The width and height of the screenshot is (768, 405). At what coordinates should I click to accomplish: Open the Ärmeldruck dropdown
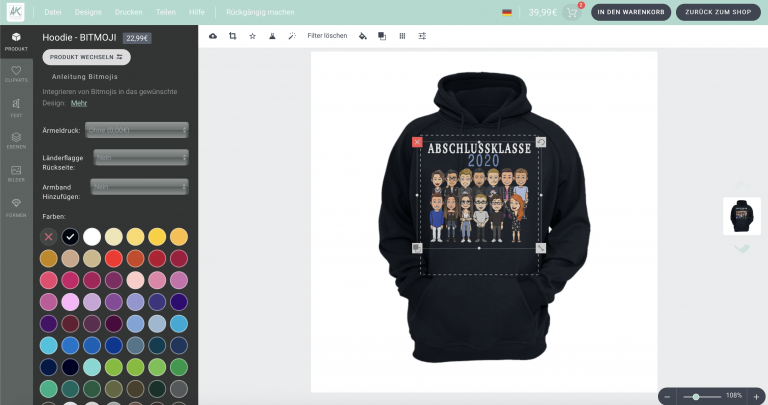point(138,130)
